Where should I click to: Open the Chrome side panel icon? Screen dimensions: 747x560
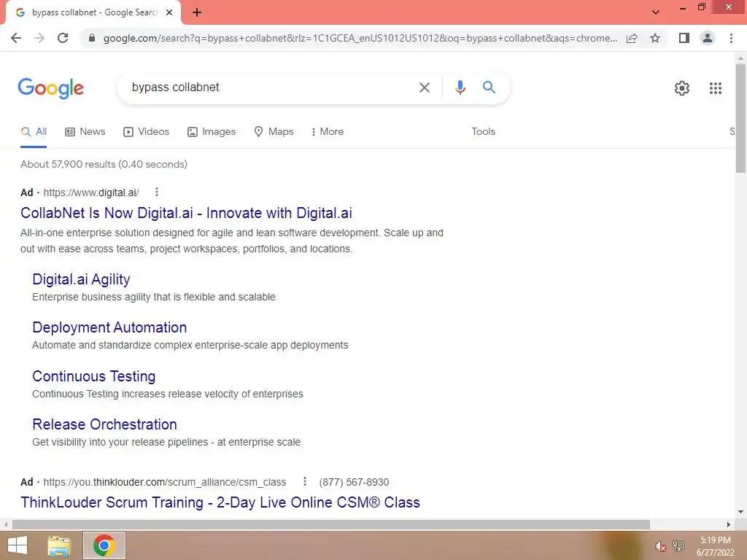click(x=684, y=38)
